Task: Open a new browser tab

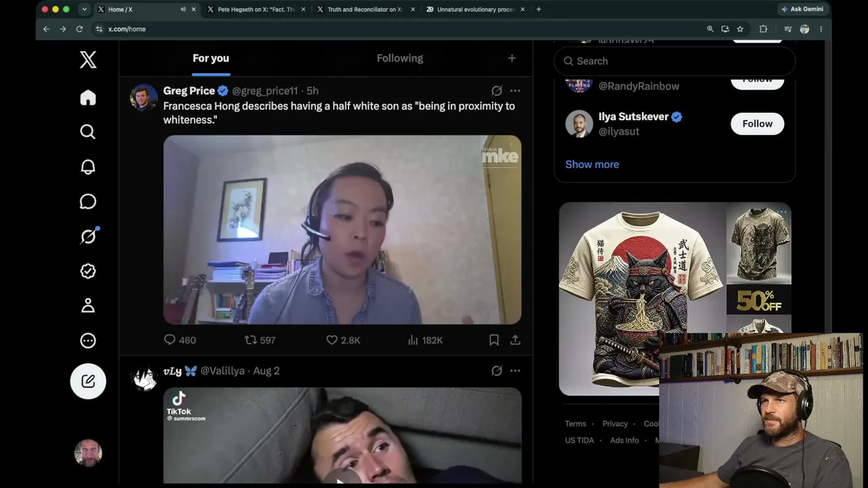Action: coord(538,9)
